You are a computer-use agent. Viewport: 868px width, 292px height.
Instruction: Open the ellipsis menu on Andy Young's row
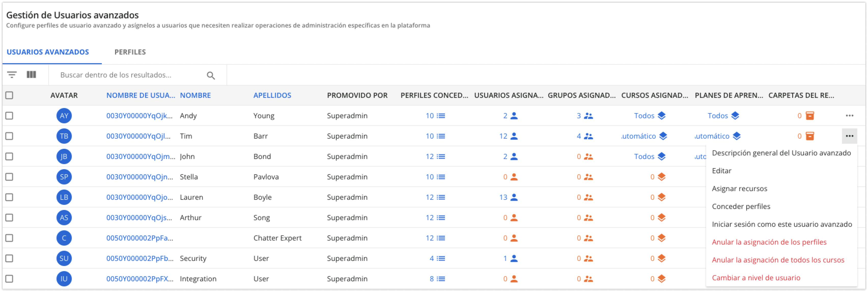849,115
